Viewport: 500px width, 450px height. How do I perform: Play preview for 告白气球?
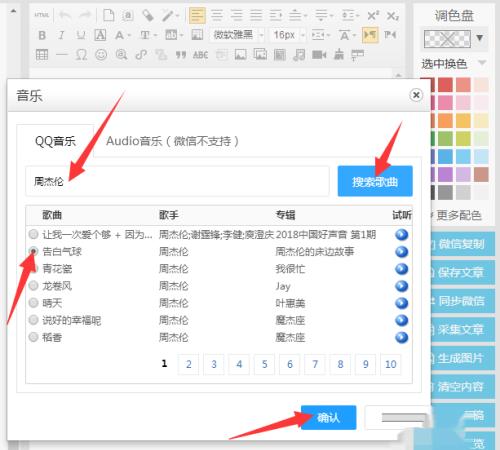402,252
